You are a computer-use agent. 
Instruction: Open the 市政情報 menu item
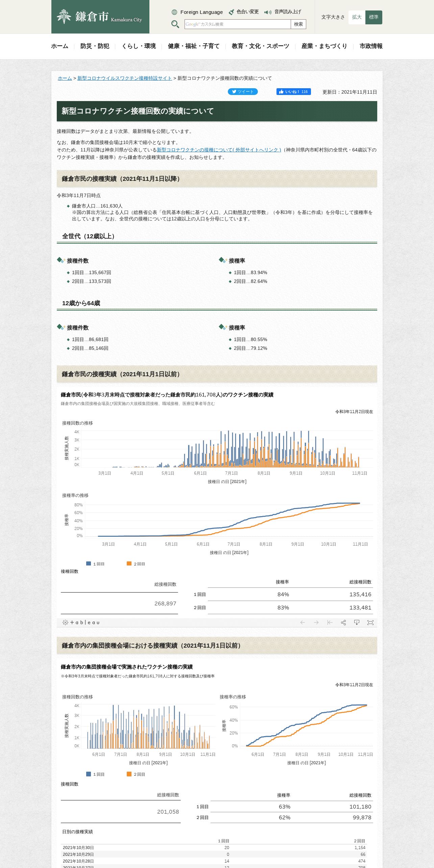click(371, 46)
